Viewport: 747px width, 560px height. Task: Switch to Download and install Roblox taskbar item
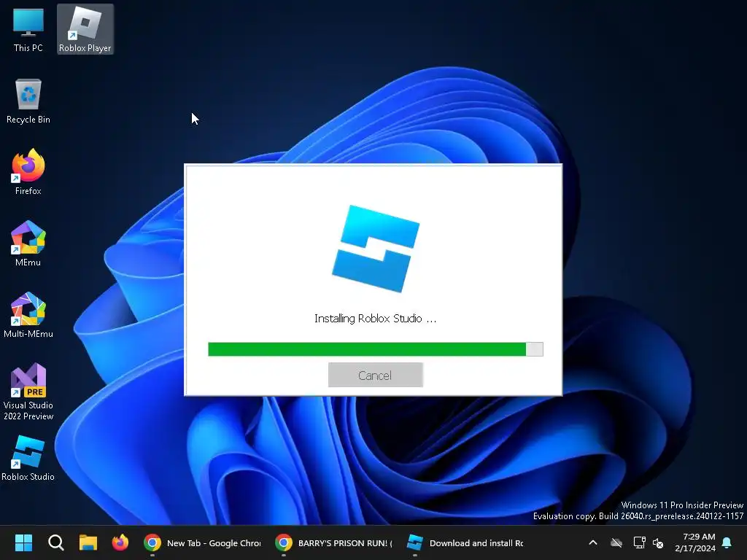point(465,542)
